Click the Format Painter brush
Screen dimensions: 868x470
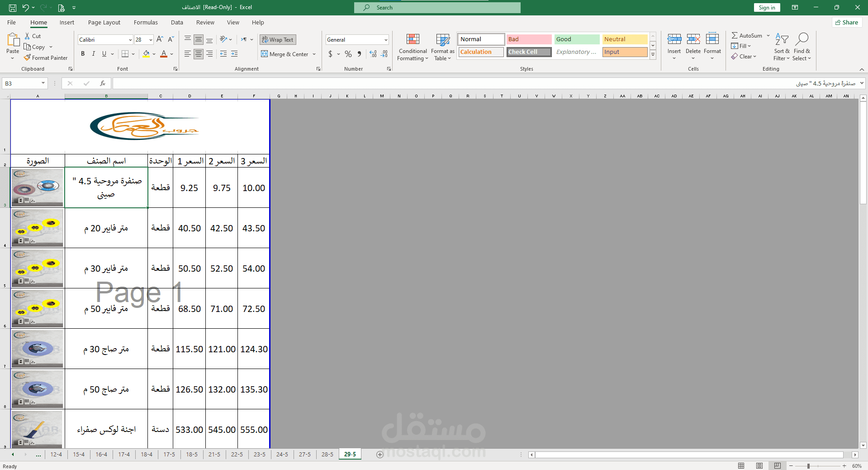pos(27,58)
